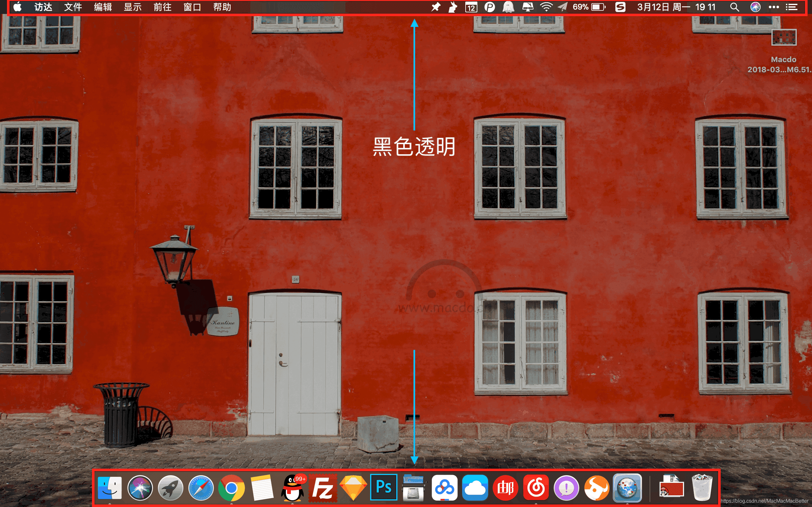Click the ghost icon in menu bar
The image size is (812, 507).
(508, 7)
